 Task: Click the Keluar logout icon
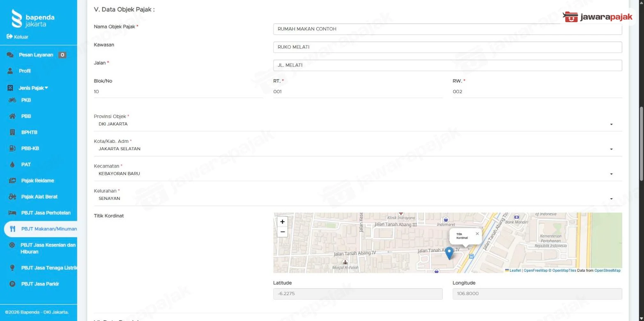(9, 37)
